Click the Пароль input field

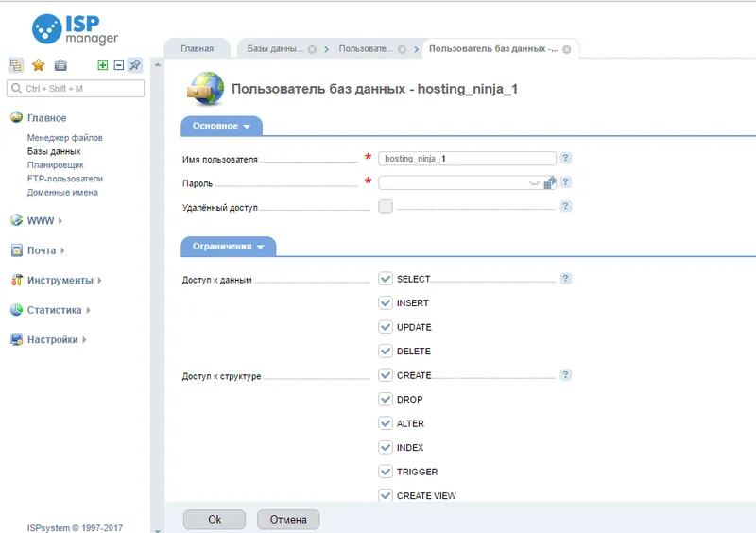[467, 182]
